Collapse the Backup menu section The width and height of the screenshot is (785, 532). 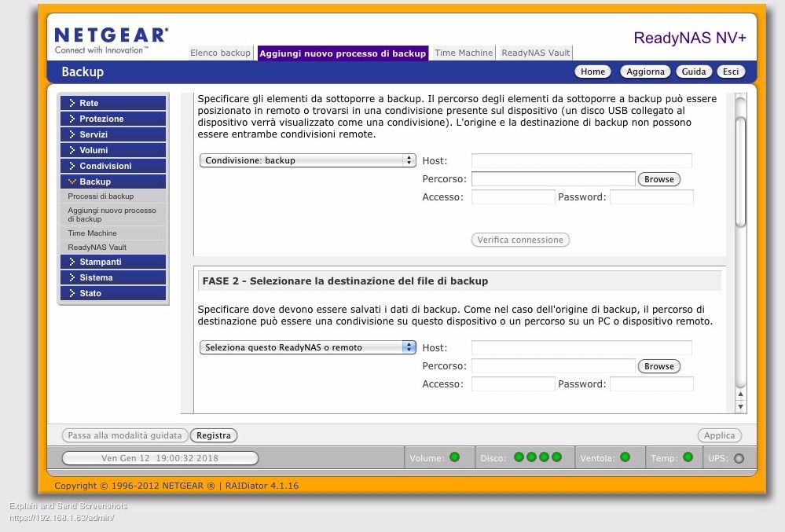coord(113,182)
